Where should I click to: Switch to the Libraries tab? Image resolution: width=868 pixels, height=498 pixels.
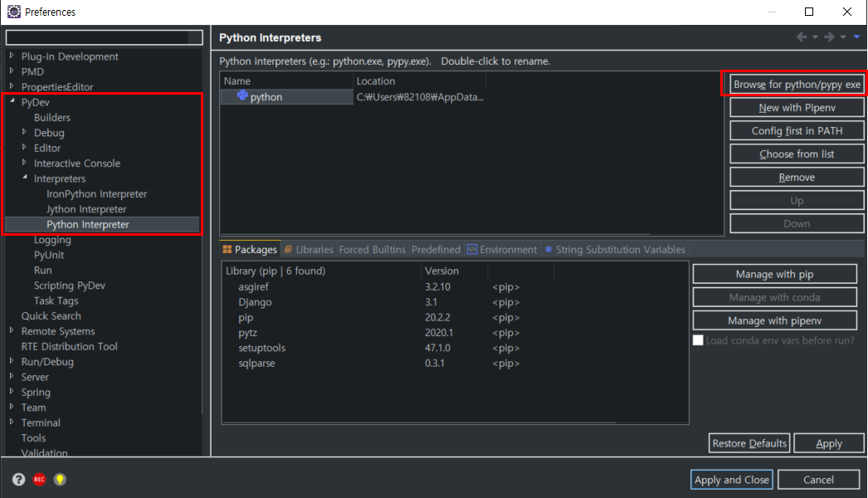pyautogui.click(x=308, y=249)
